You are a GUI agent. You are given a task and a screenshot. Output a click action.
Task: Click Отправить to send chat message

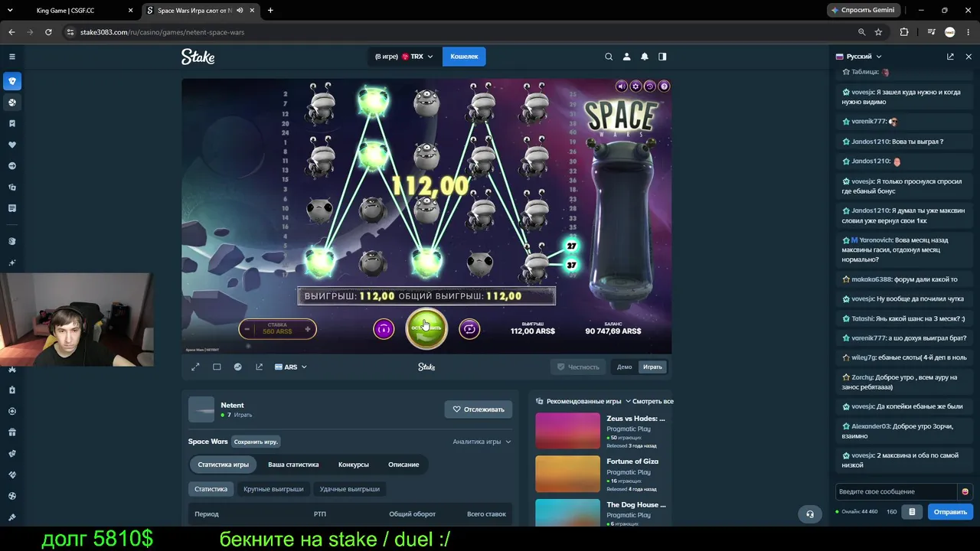950,512
